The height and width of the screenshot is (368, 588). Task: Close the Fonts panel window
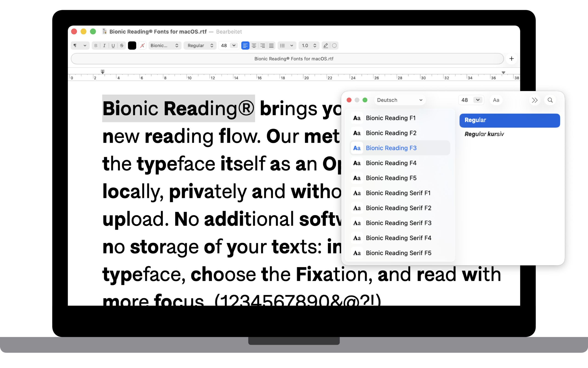coord(349,100)
